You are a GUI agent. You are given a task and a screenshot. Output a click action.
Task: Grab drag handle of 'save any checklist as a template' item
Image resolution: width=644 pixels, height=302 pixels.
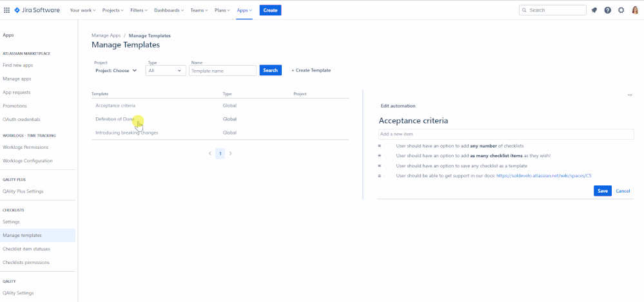pos(380,165)
